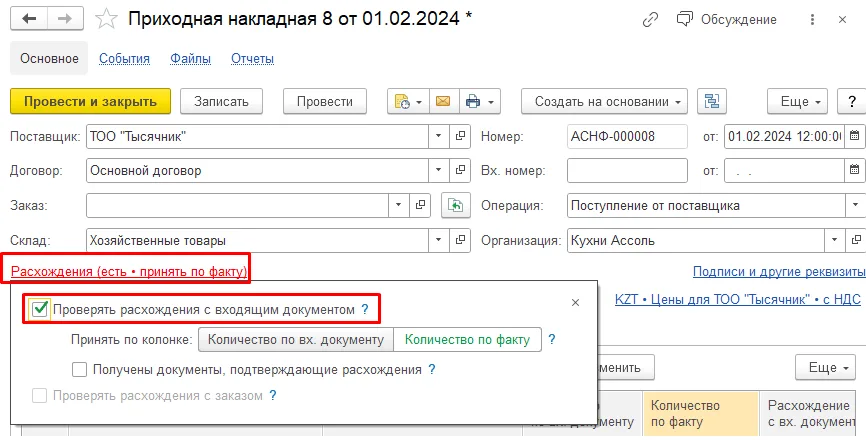Select Количество по вх. документу option
This screenshot has height=440, width=866.
(295, 340)
